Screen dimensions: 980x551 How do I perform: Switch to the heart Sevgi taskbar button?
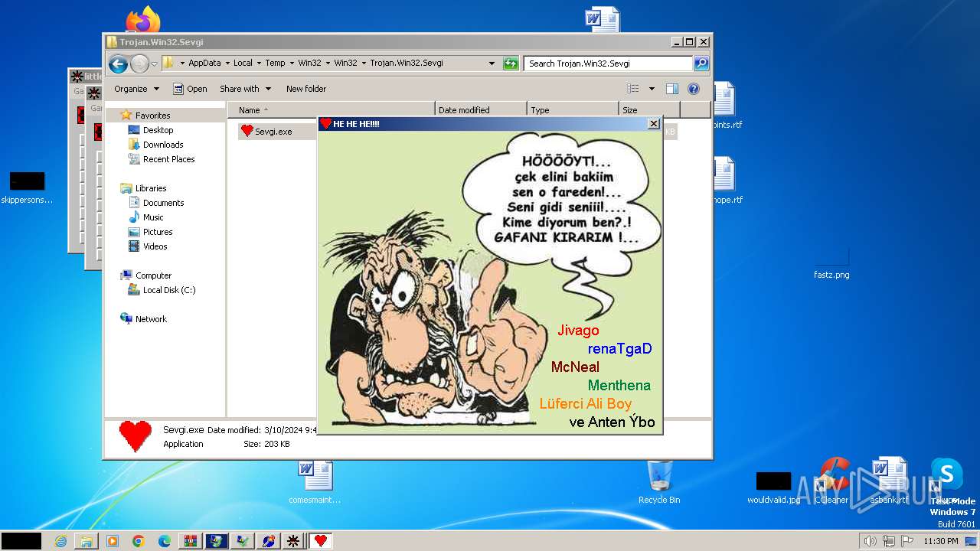pos(321,541)
